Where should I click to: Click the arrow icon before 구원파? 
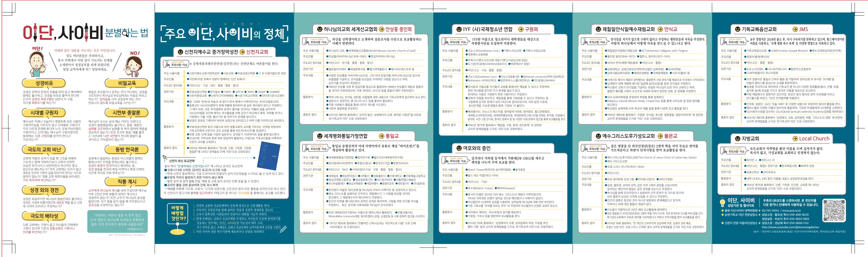coord(521,29)
